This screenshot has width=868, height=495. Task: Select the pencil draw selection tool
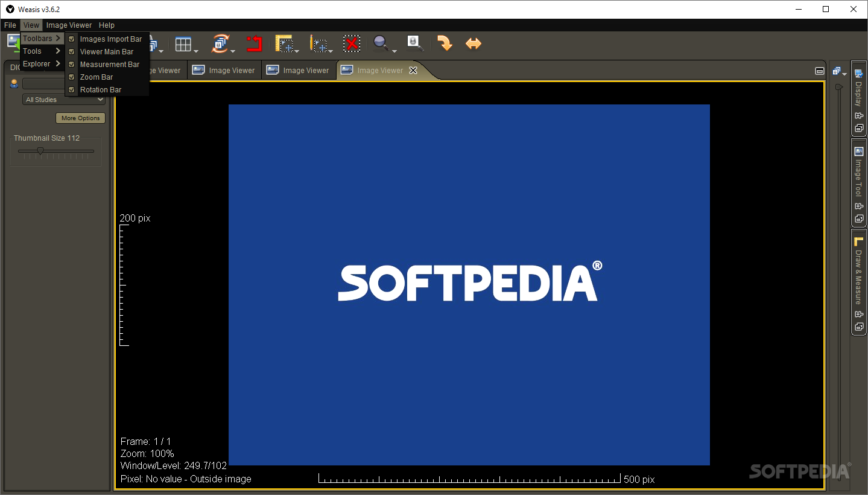319,44
